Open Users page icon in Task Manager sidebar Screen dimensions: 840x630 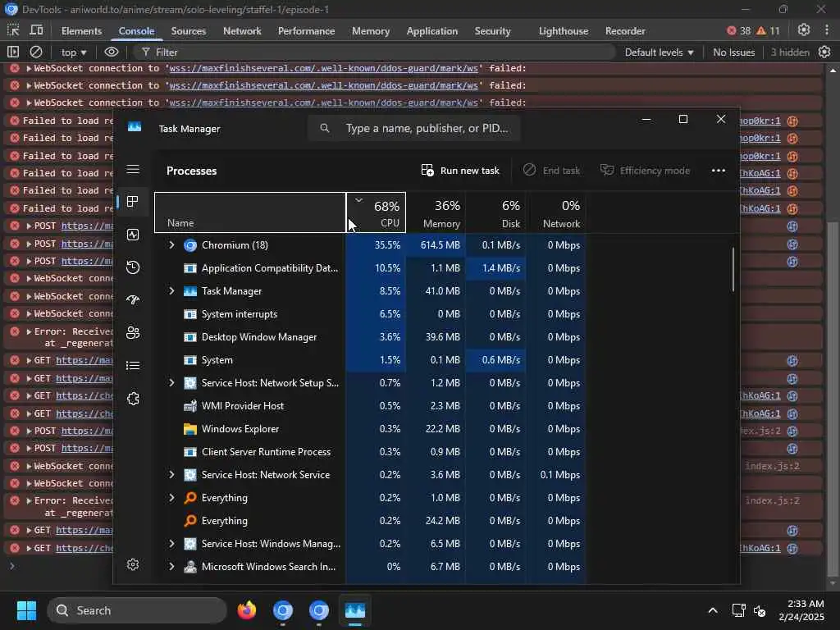pos(133,333)
